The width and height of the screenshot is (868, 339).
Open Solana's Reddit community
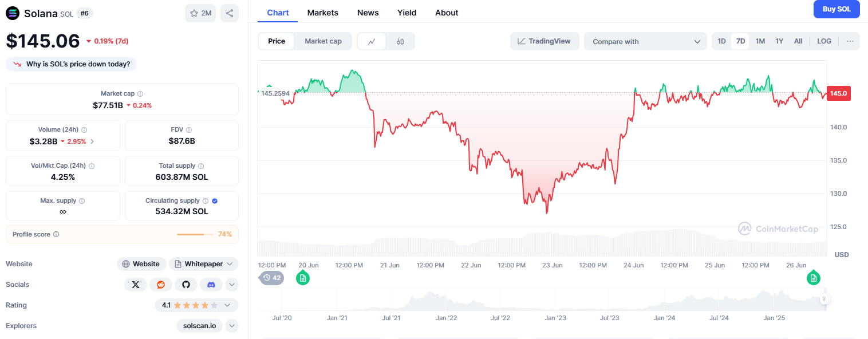[161, 285]
